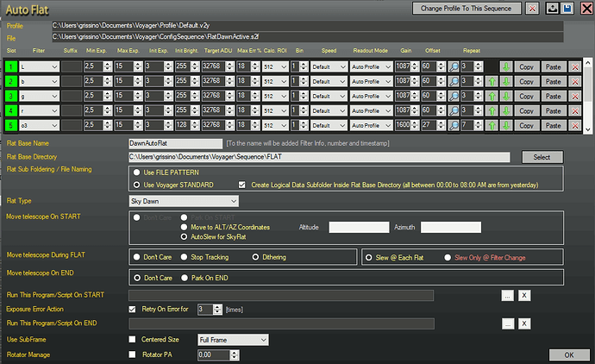
Task: Move slot 4 up with green arrow
Action: click(x=492, y=110)
